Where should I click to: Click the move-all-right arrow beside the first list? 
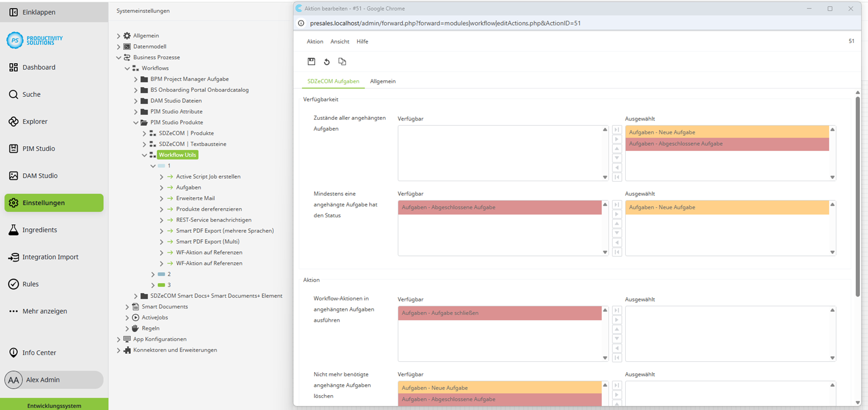[617, 129]
